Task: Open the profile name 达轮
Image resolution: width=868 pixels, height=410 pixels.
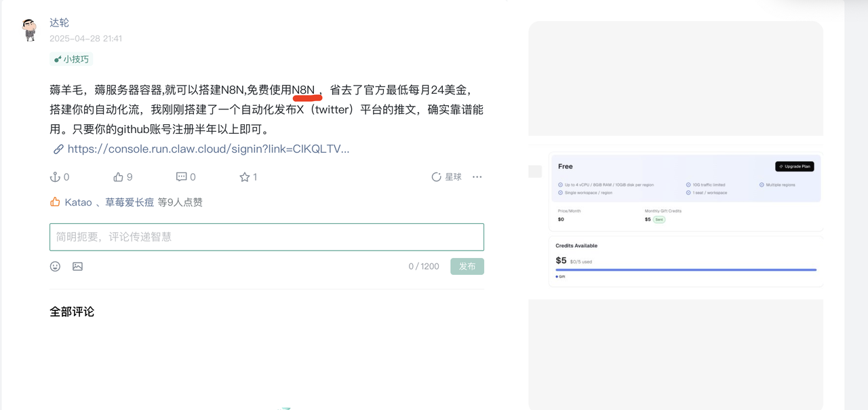Action: [59, 22]
